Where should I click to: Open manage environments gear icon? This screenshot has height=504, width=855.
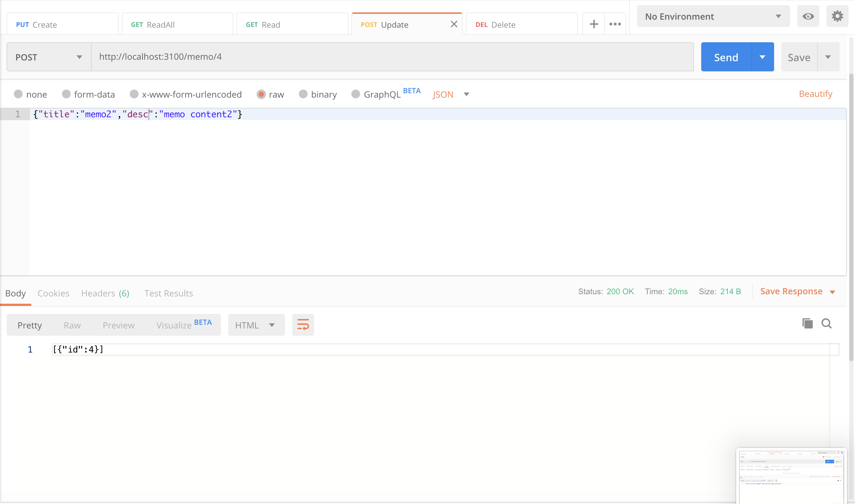837,16
